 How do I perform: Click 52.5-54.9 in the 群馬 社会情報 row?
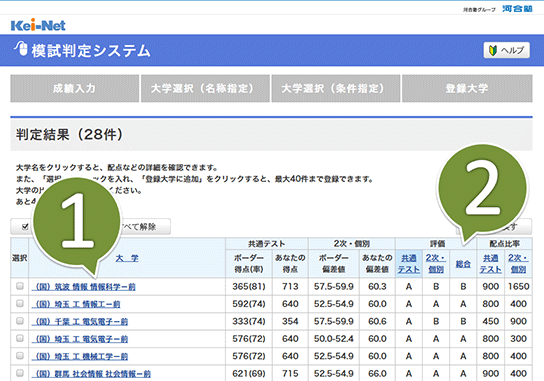click(334, 374)
